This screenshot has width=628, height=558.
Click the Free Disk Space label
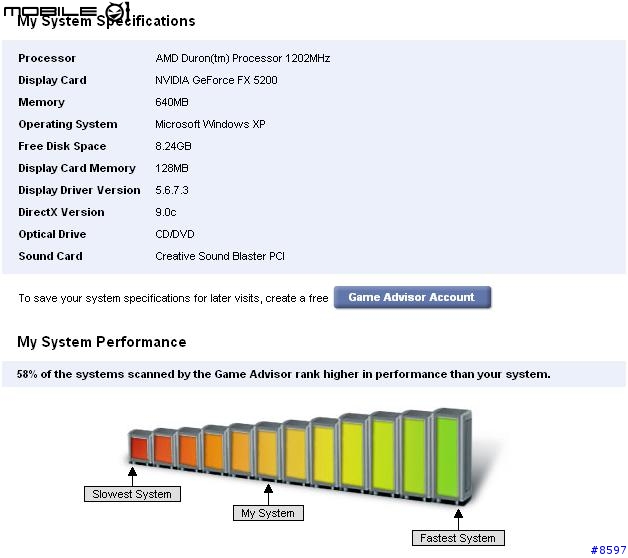(x=62, y=146)
